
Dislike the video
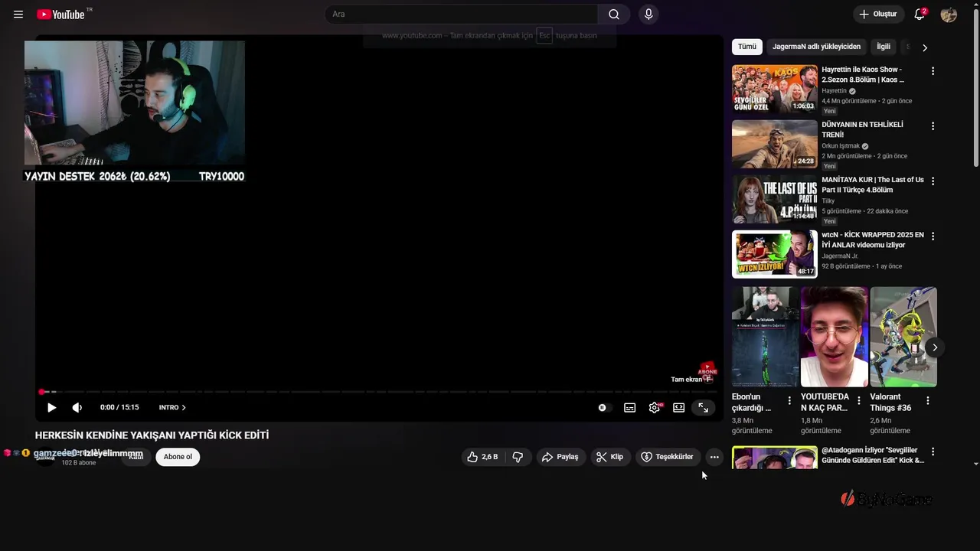click(518, 457)
